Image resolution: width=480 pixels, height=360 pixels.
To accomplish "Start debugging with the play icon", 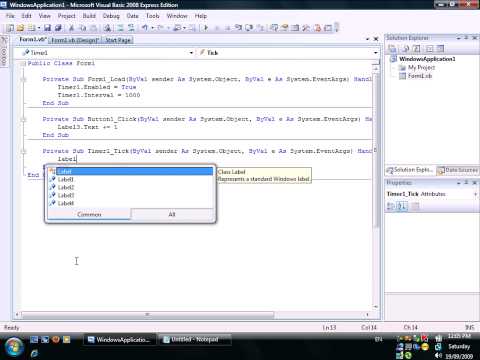I will (206, 28).
